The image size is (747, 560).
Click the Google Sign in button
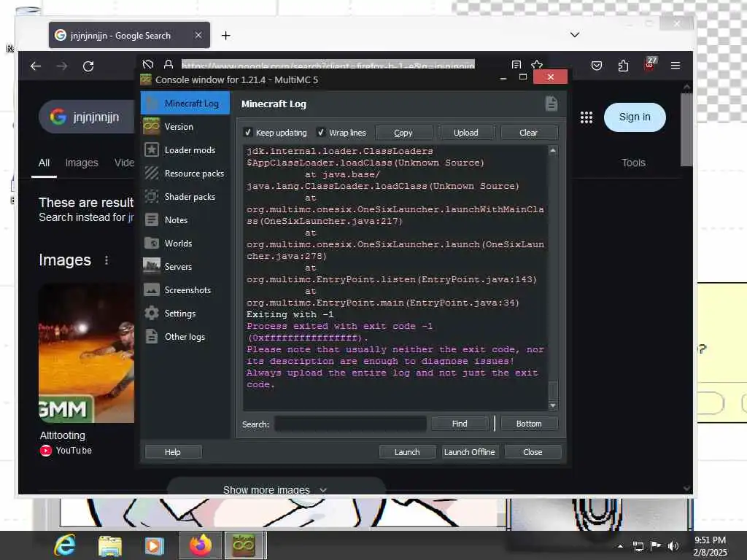coord(635,117)
